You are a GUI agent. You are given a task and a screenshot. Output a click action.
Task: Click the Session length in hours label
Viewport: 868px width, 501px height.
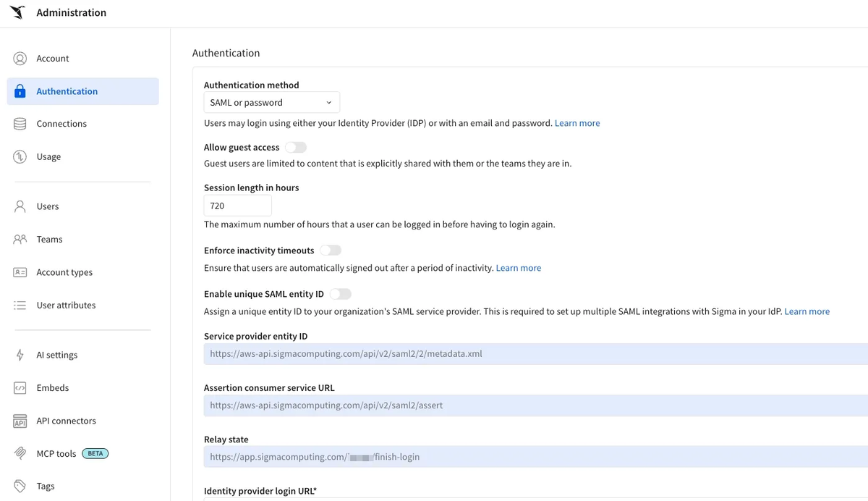point(252,188)
